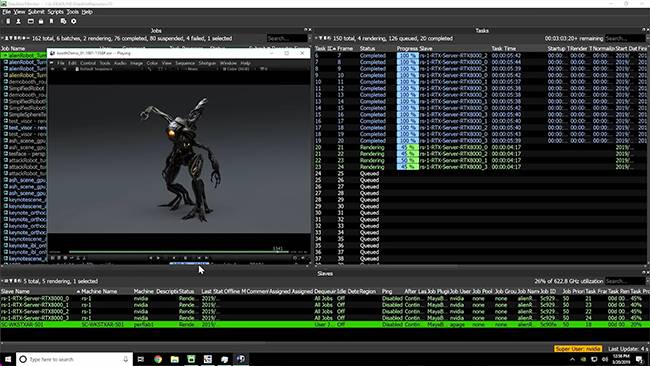Open the Tools menu in Deadline Monitor
The image size is (650, 366).
(73, 12)
